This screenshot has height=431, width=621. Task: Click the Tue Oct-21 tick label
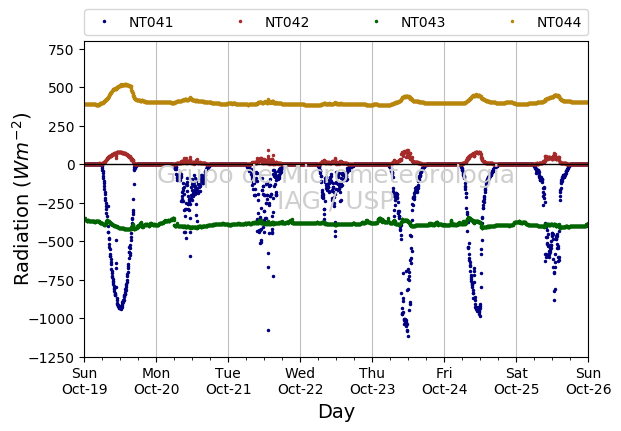pos(229,381)
